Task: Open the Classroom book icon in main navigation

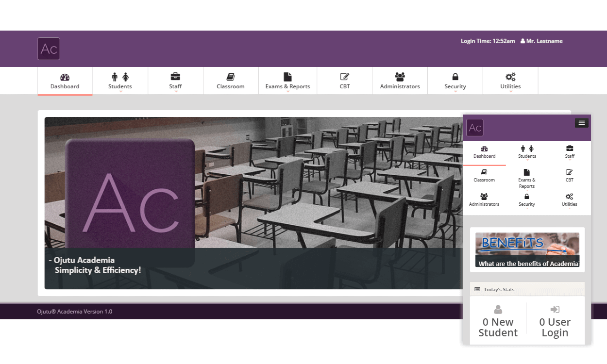Action: pos(231,77)
